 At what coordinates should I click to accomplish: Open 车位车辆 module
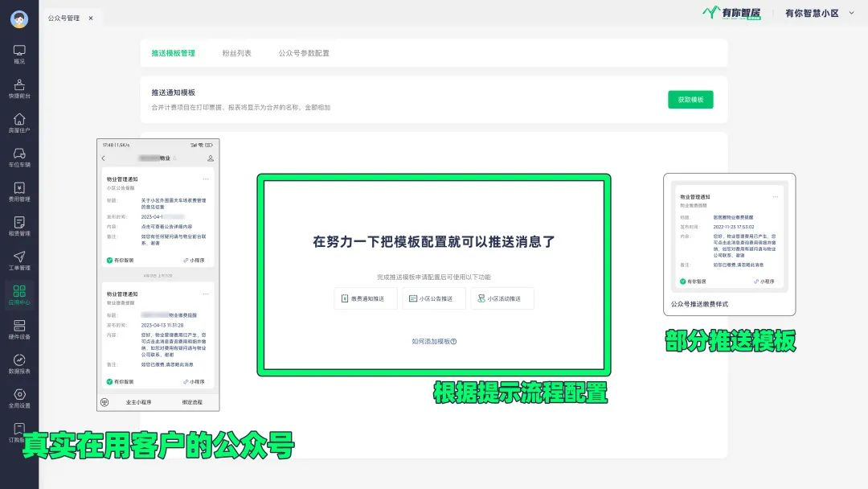19,158
